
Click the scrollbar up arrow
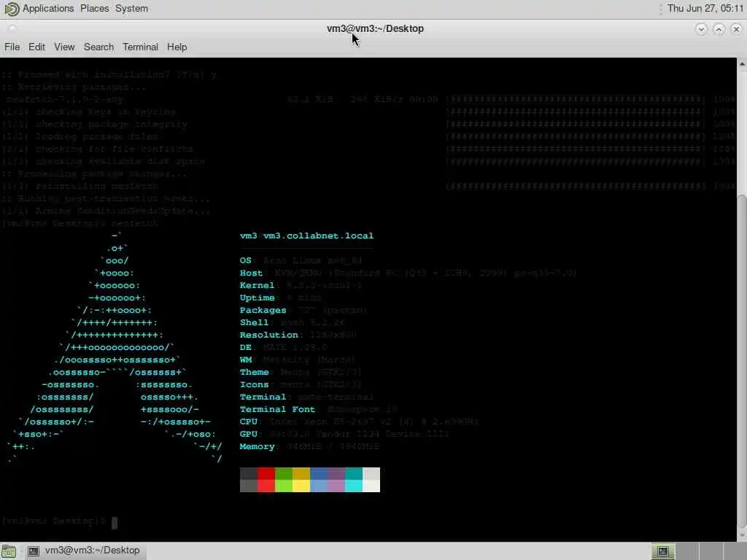click(742, 63)
